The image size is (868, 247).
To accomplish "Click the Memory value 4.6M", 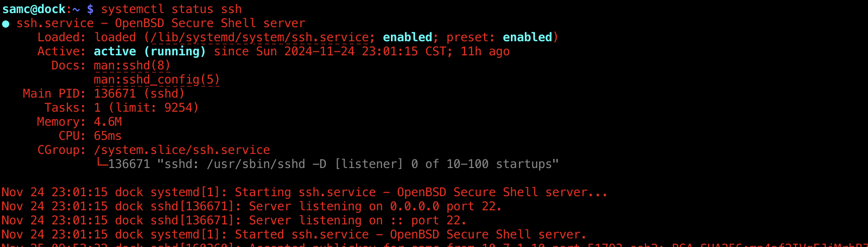I will 108,122.
